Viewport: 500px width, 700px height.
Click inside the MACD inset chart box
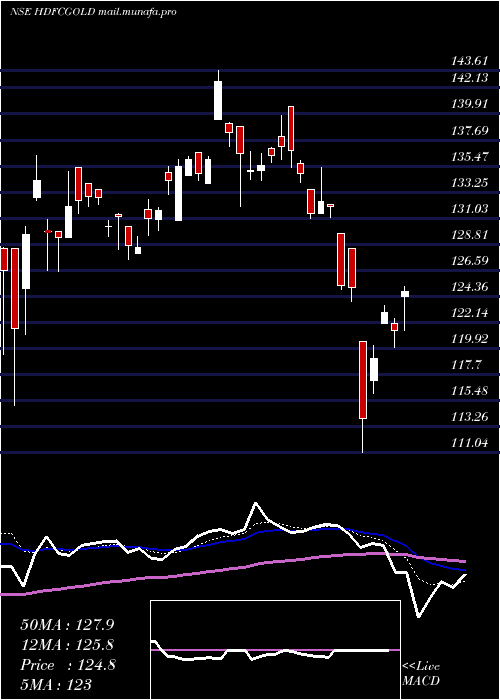[275, 650]
